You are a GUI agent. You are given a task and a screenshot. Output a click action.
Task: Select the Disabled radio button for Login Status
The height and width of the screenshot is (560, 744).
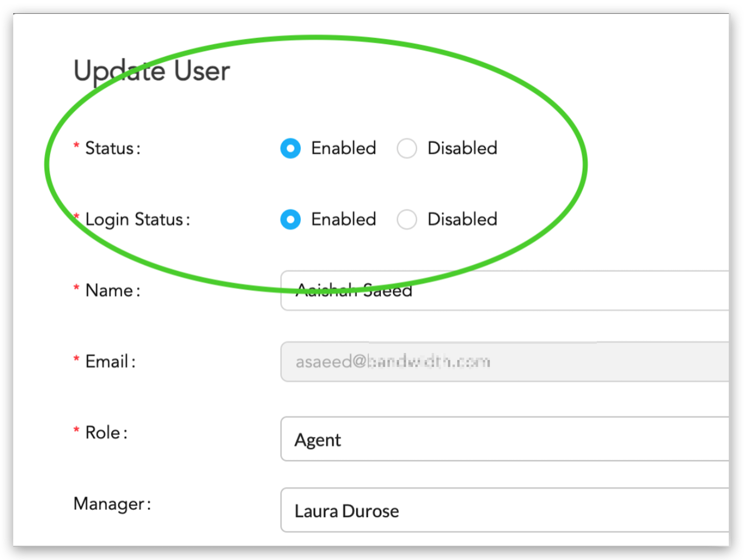click(x=407, y=220)
